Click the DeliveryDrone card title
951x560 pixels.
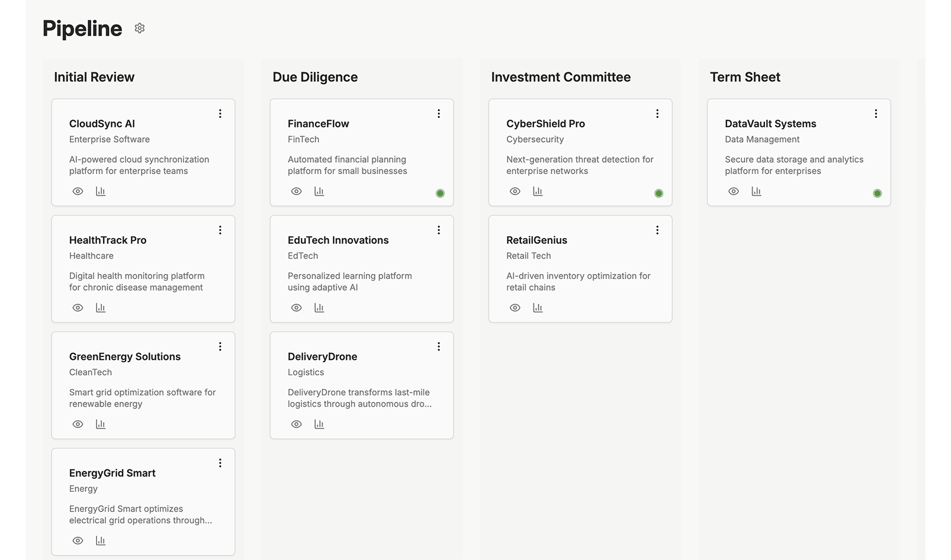pyautogui.click(x=322, y=356)
